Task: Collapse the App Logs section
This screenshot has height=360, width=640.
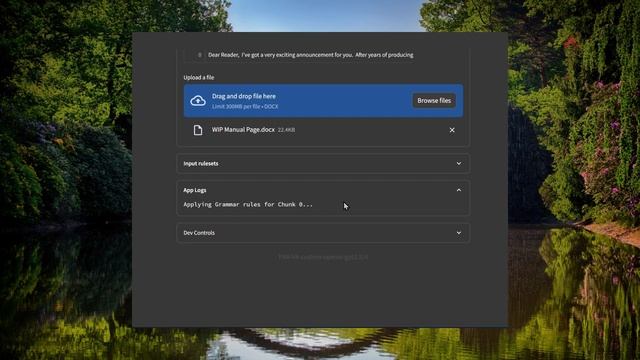Action: [323, 190]
